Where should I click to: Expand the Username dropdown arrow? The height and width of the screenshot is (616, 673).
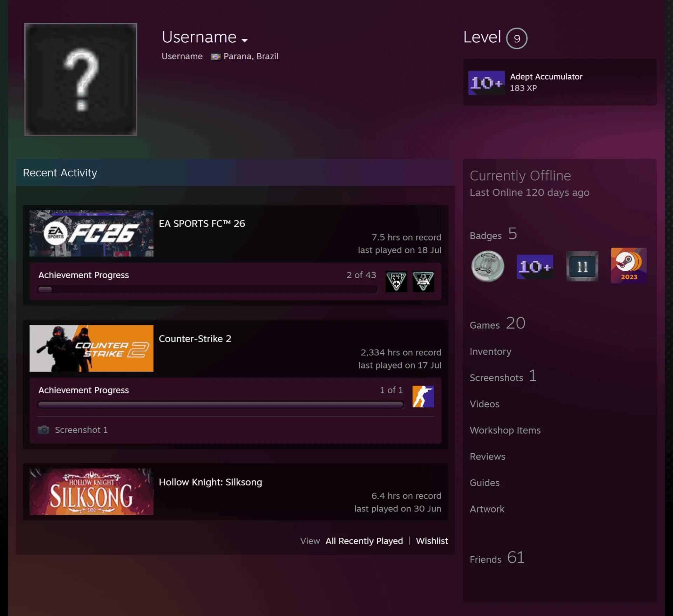[x=245, y=40]
